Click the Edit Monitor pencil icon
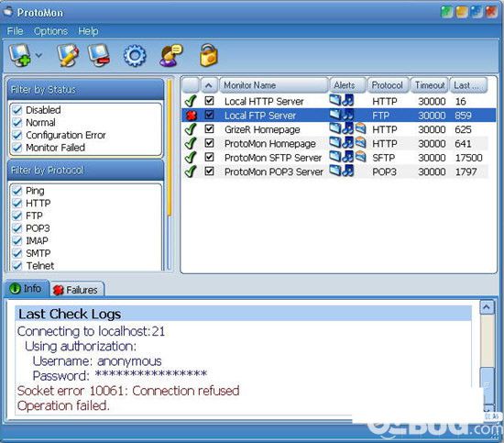The image size is (504, 443). [68, 55]
